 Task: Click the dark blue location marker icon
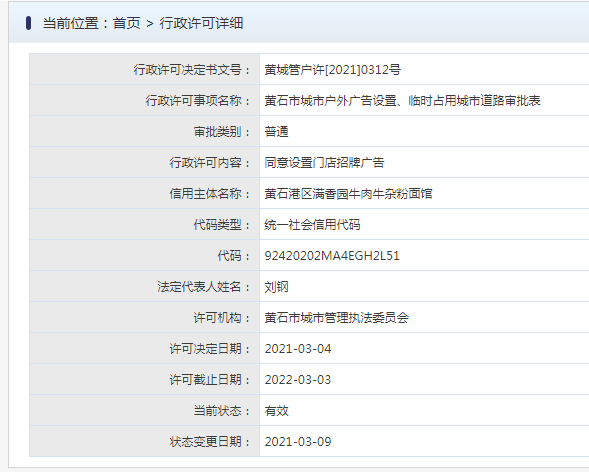(29, 23)
